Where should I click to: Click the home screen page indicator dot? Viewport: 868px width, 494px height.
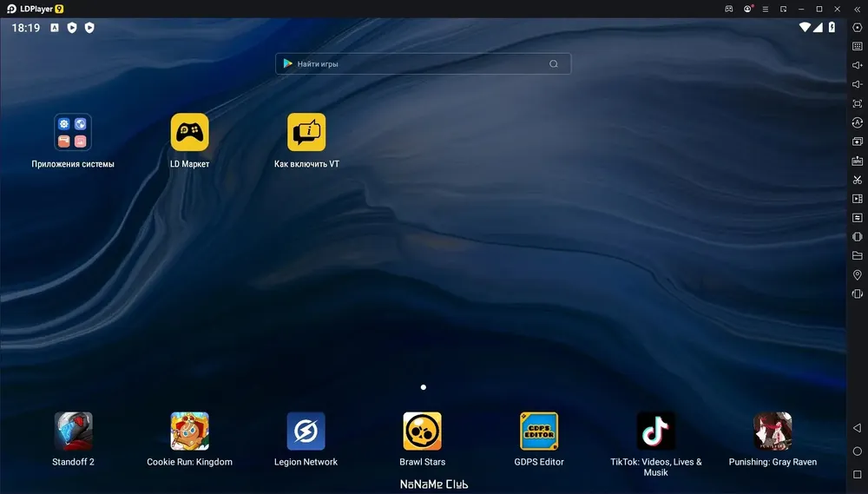(424, 387)
